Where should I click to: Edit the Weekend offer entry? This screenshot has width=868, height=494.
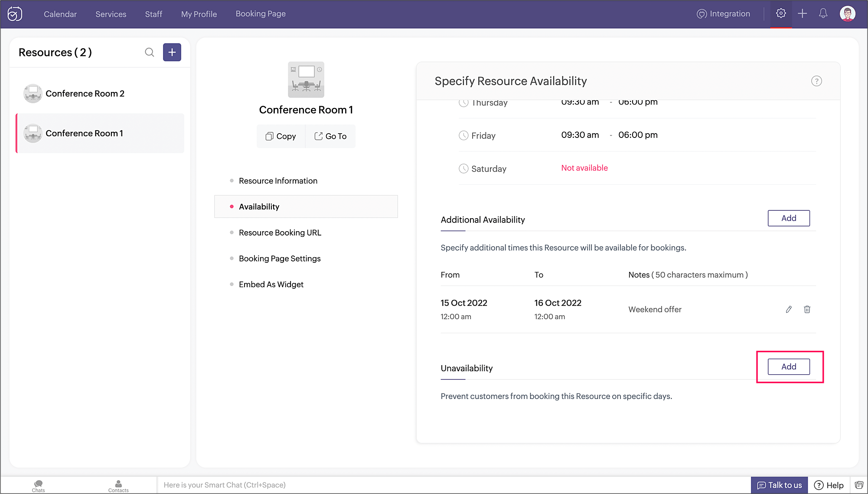789,309
